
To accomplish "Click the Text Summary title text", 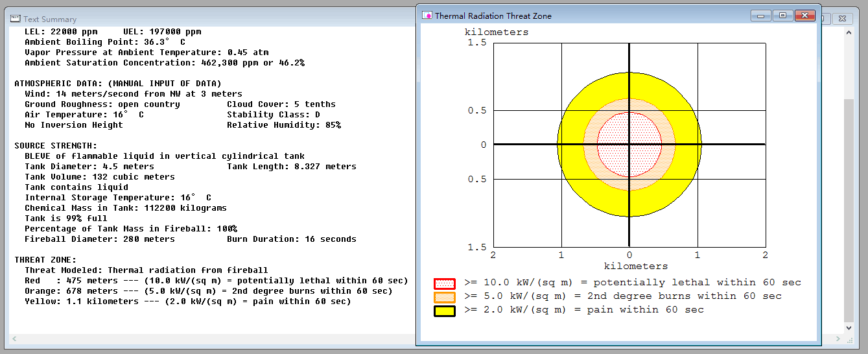I will tap(50, 19).
